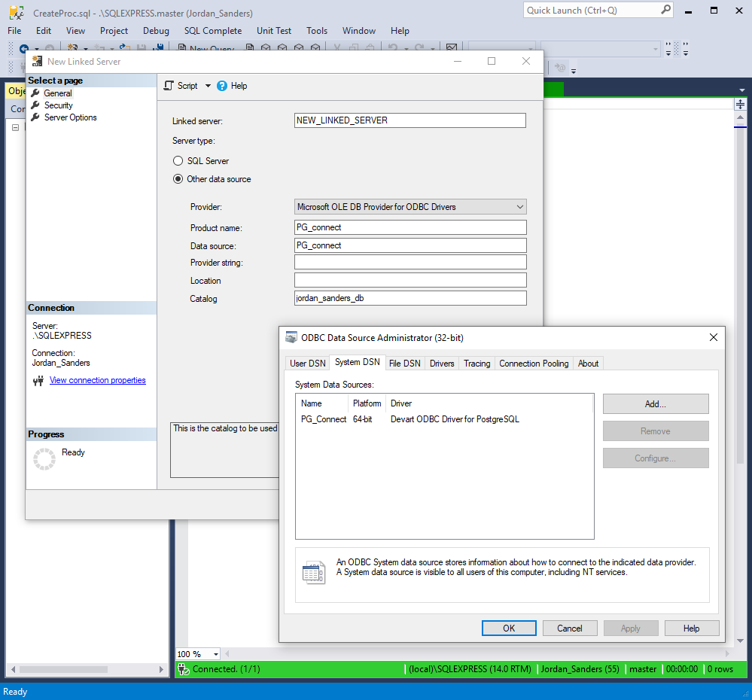Screen dimensions: 752x700
Task: Click the Product name field
Action: 410,227
